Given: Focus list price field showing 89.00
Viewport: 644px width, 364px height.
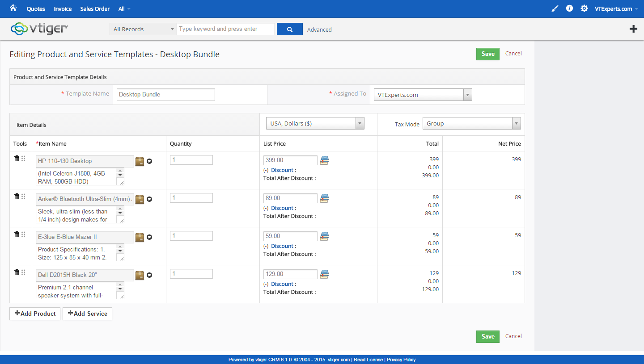Looking at the screenshot, I should coord(290,198).
